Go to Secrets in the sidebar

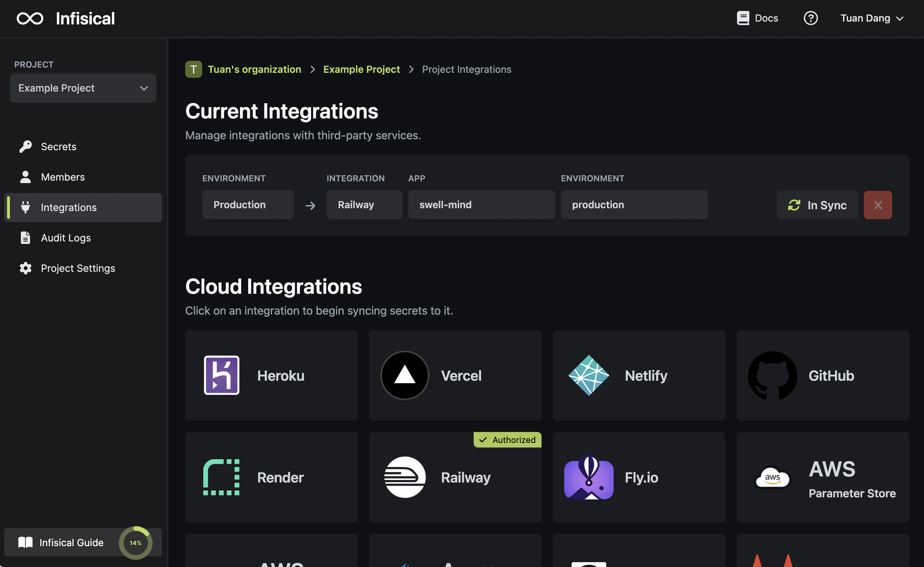[83, 147]
